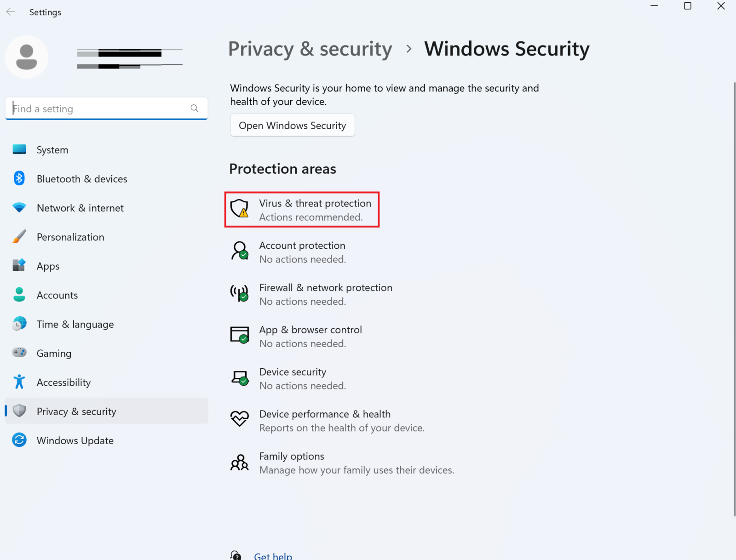
Task: Open Bluetooth & devices settings
Action: (x=82, y=179)
